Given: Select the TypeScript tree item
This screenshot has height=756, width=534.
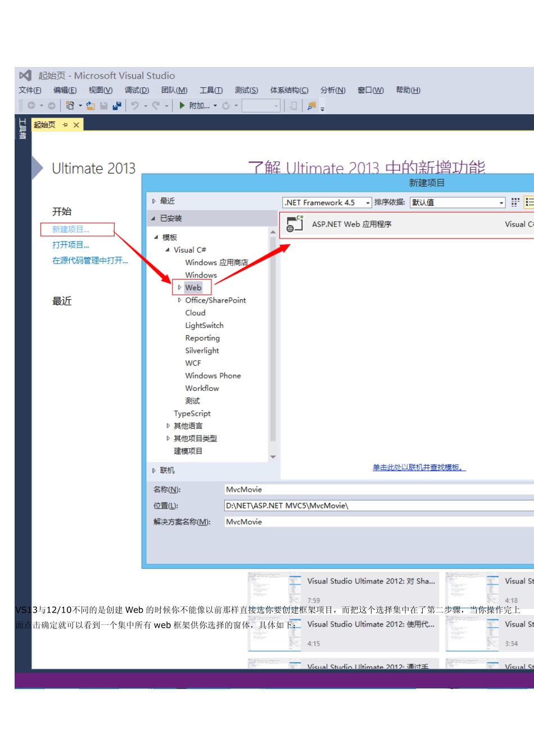Looking at the screenshot, I should pos(192,413).
